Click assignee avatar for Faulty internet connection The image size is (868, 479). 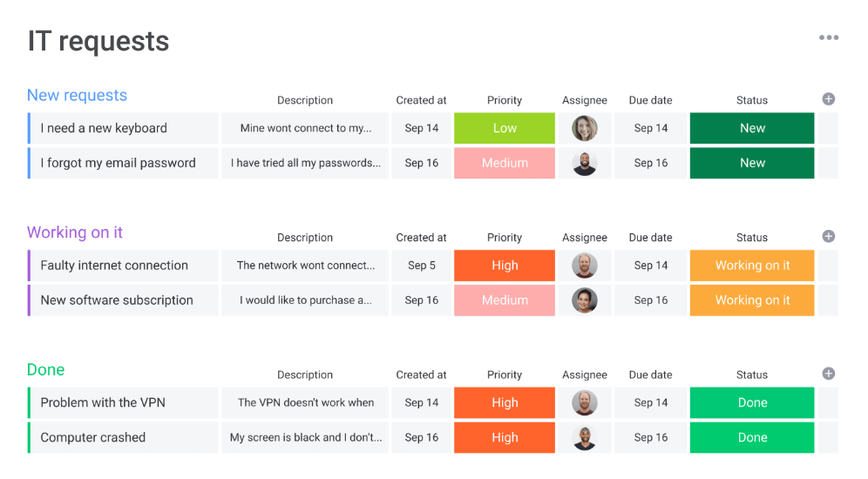(x=585, y=266)
